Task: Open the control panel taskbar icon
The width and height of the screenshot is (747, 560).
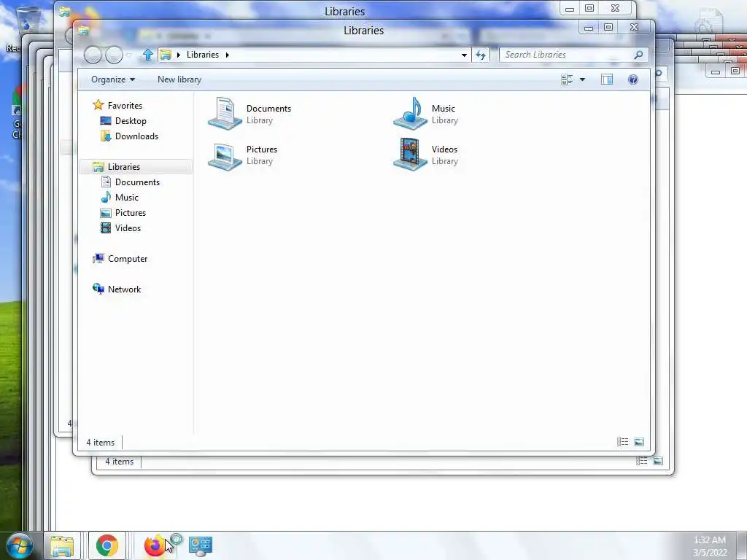Action: pyautogui.click(x=200, y=545)
